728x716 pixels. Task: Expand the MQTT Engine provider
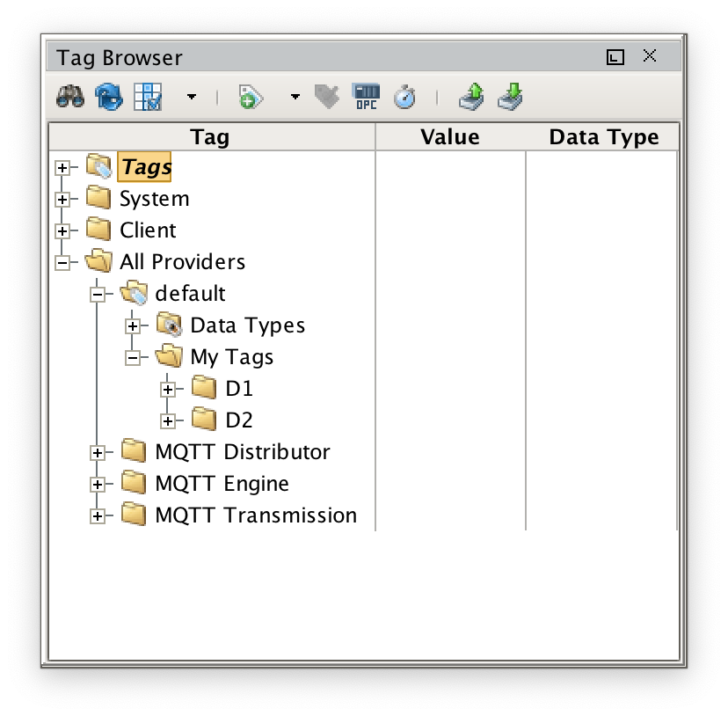[x=98, y=484]
